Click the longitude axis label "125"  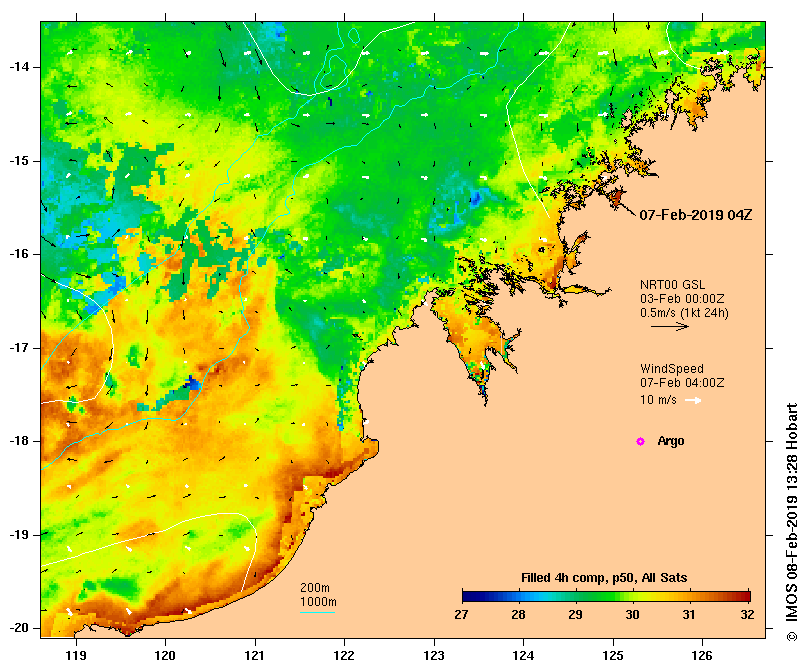pos(613,656)
